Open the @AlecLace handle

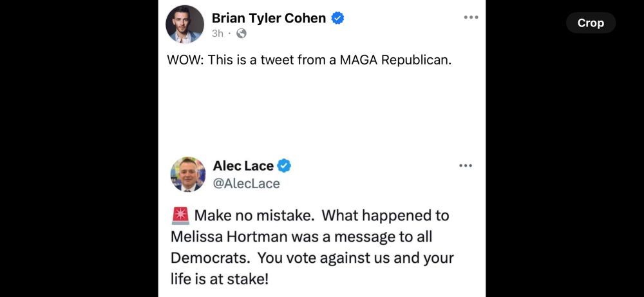pyautogui.click(x=246, y=184)
